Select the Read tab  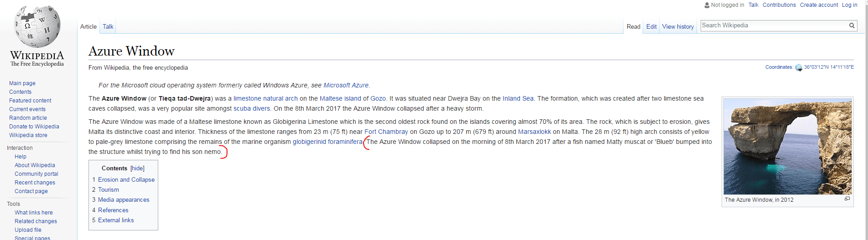pyautogui.click(x=634, y=26)
